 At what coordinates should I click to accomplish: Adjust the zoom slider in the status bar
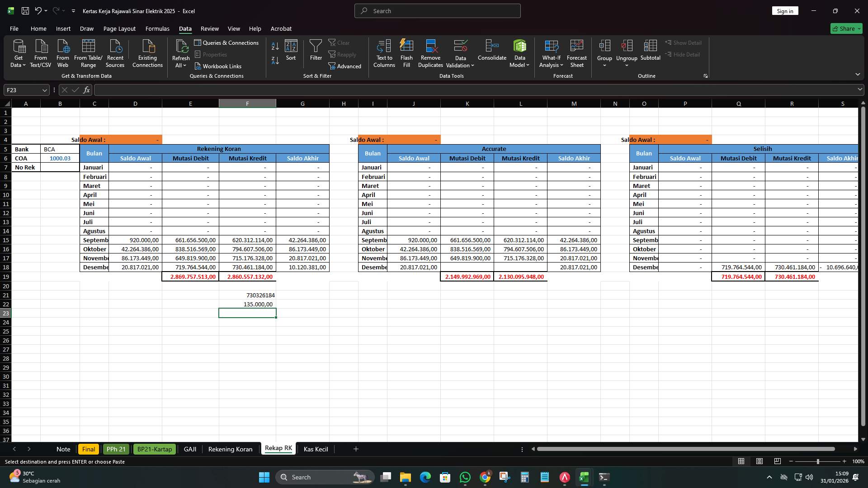pos(817,461)
